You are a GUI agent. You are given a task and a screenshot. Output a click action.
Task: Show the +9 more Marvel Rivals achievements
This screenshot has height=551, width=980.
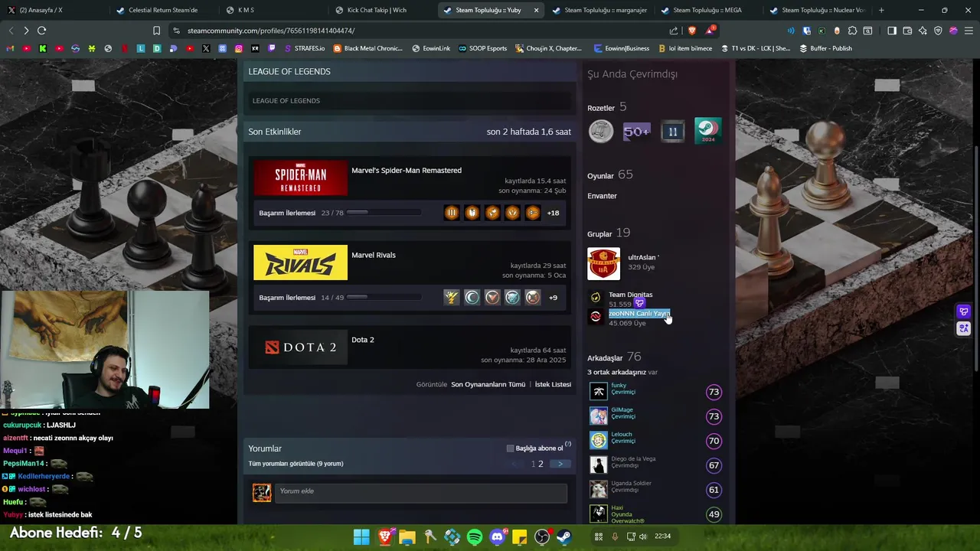pos(553,297)
